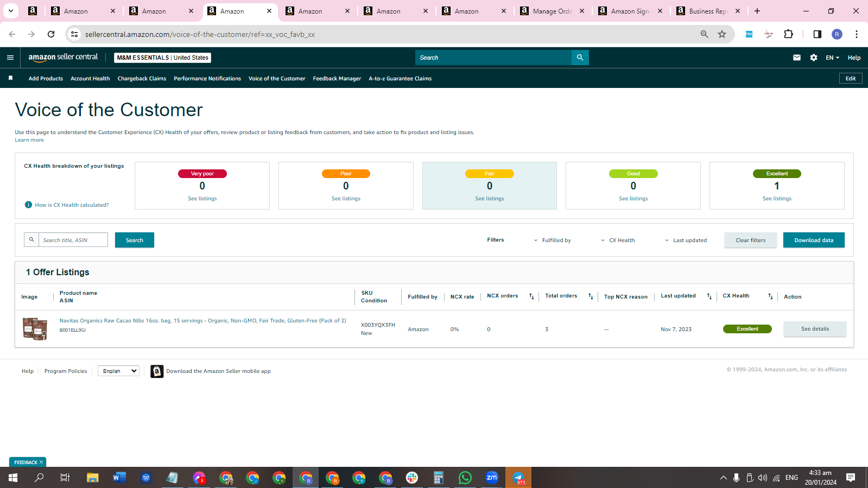Click the magnifier button in the top search bar
The image size is (868, 488).
pyautogui.click(x=580, y=58)
